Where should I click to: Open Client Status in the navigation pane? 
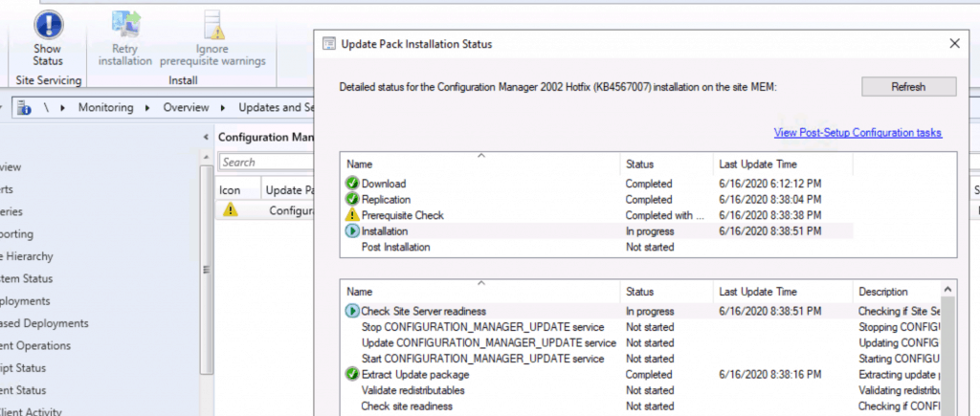click(24, 390)
